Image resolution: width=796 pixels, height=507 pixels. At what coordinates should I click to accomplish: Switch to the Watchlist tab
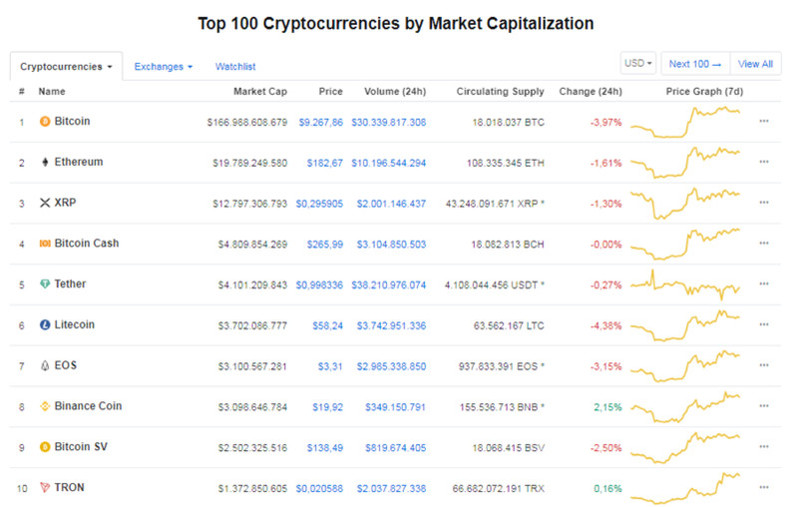235,66
